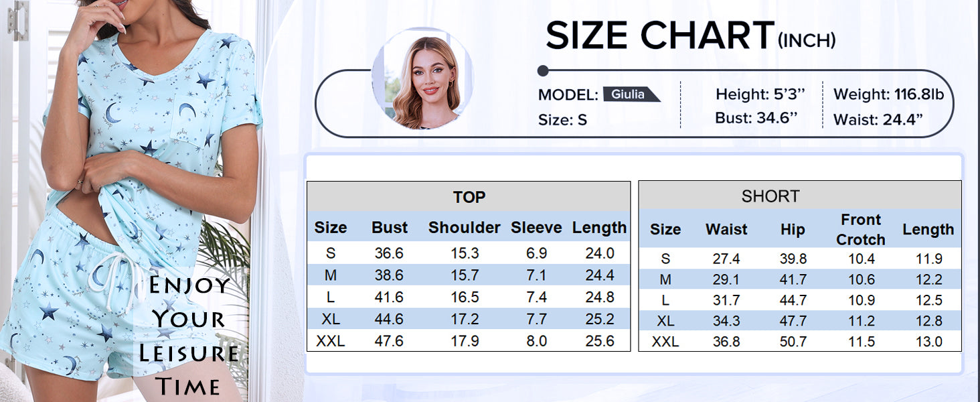Click the Sleeve column header

(x=536, y=228)
